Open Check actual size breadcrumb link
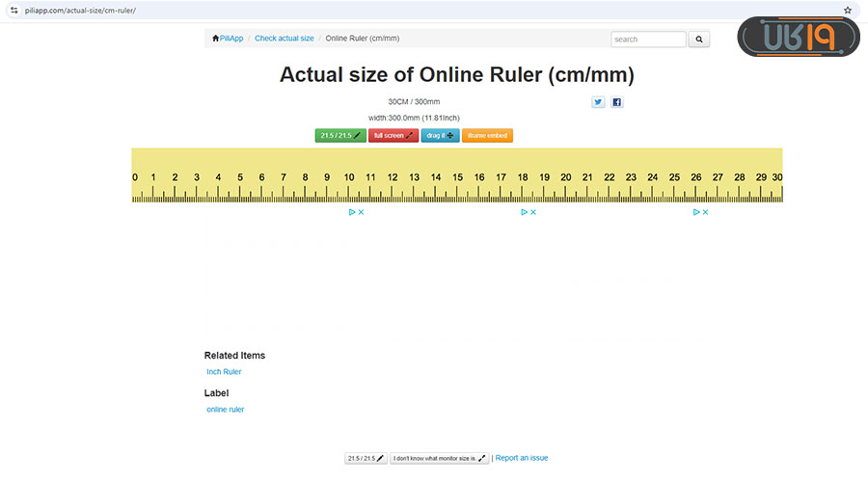The image size is (868, 482). (x=285, y=39)
